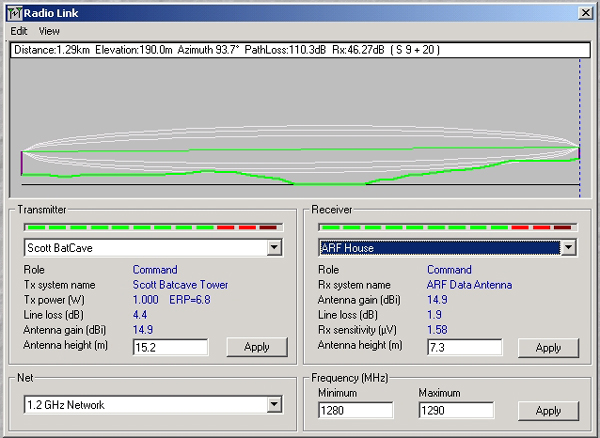
Task: Click the purple transmitter marker on profile
Action: (x=22, y=163)
